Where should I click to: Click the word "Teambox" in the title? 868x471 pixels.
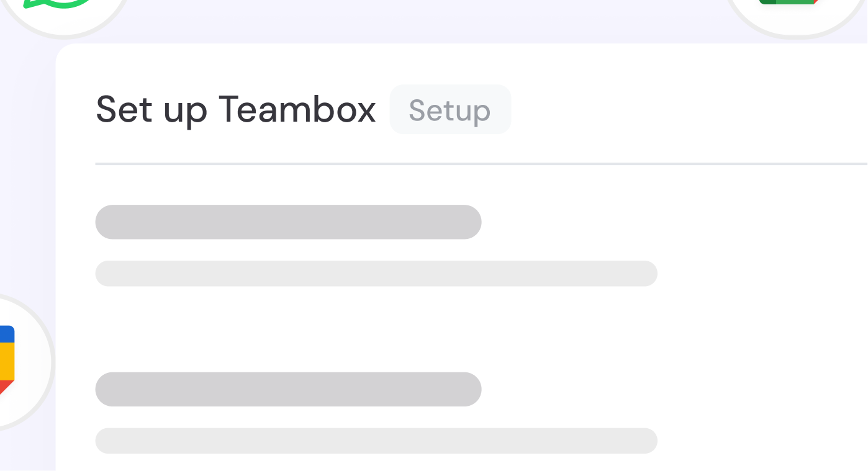[x=297, y=109]
